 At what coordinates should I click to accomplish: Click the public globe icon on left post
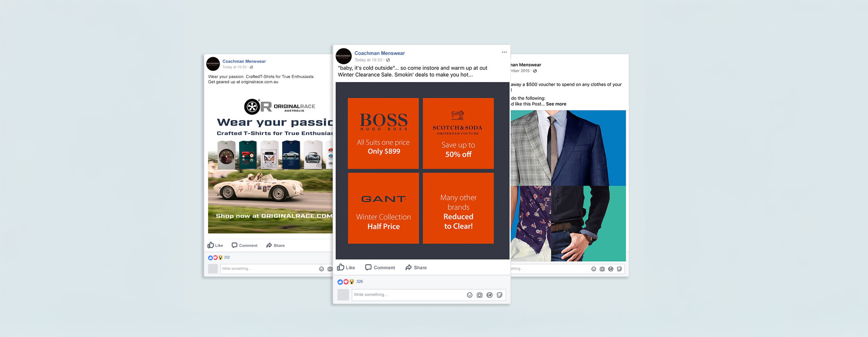[251, 67]
